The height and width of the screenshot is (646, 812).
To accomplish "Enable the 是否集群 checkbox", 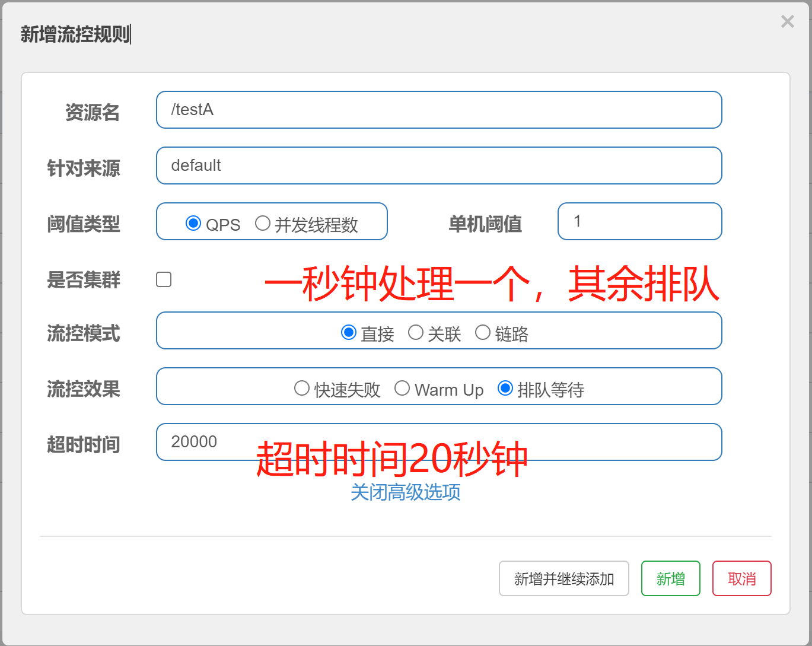I will [x=164, y=279].
